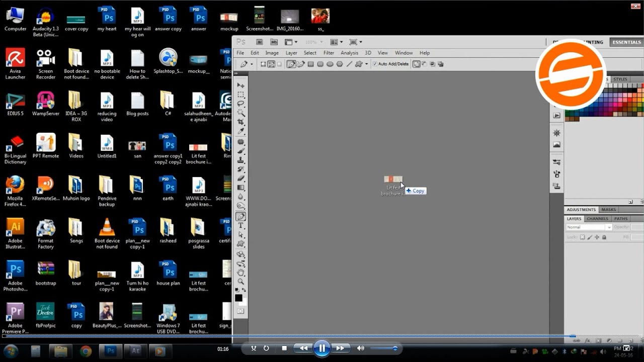Select the Hand tool
The image size is (644, 362).
pyautogui.click(x=240, y=273)
